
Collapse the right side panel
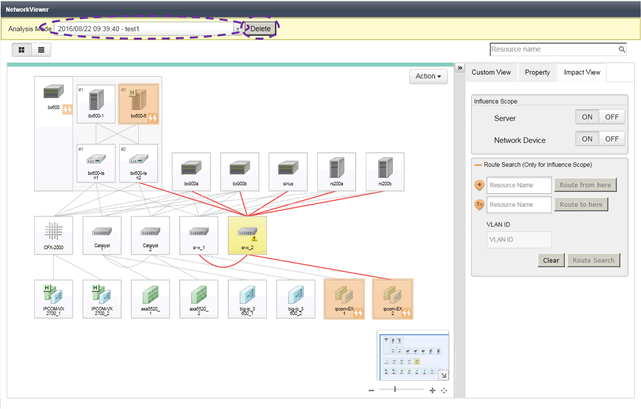459,69
